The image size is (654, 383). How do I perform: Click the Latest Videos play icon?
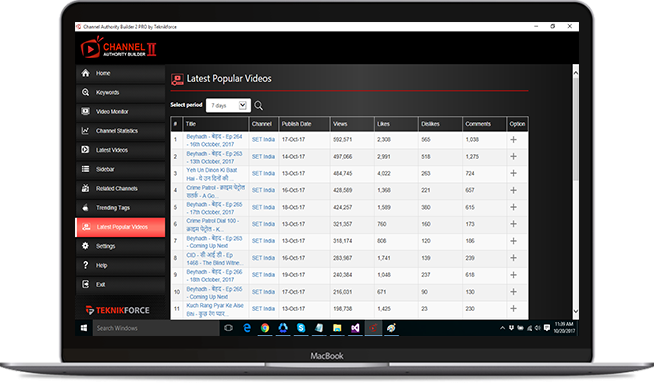(x=86, y=150)
